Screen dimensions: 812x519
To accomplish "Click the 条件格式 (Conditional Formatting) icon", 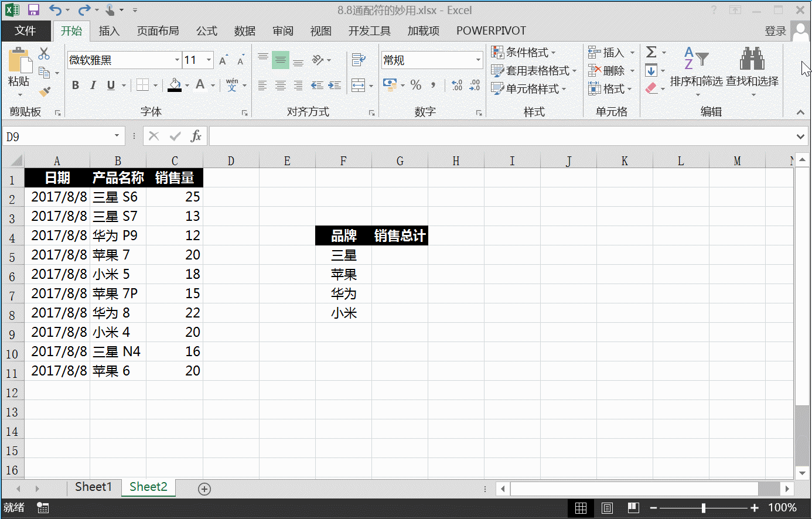I will coord(499,52).
